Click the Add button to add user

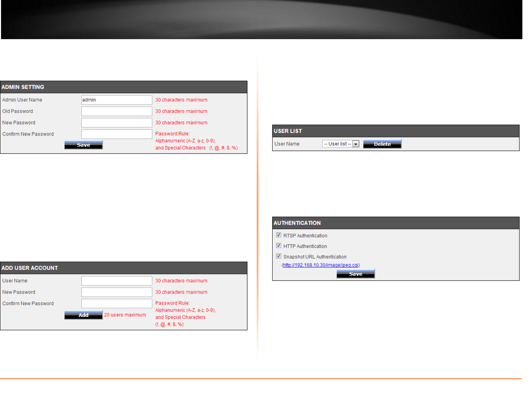(x=84, y=315)
